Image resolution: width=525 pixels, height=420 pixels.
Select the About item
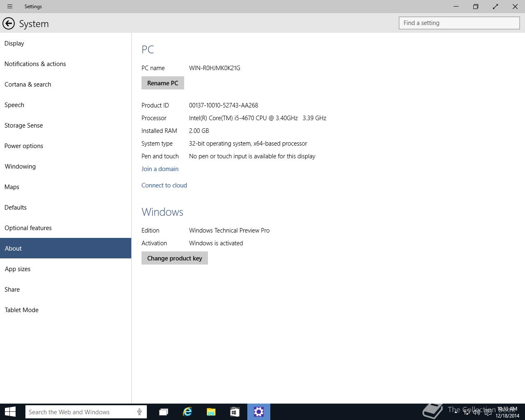(66, 248)
